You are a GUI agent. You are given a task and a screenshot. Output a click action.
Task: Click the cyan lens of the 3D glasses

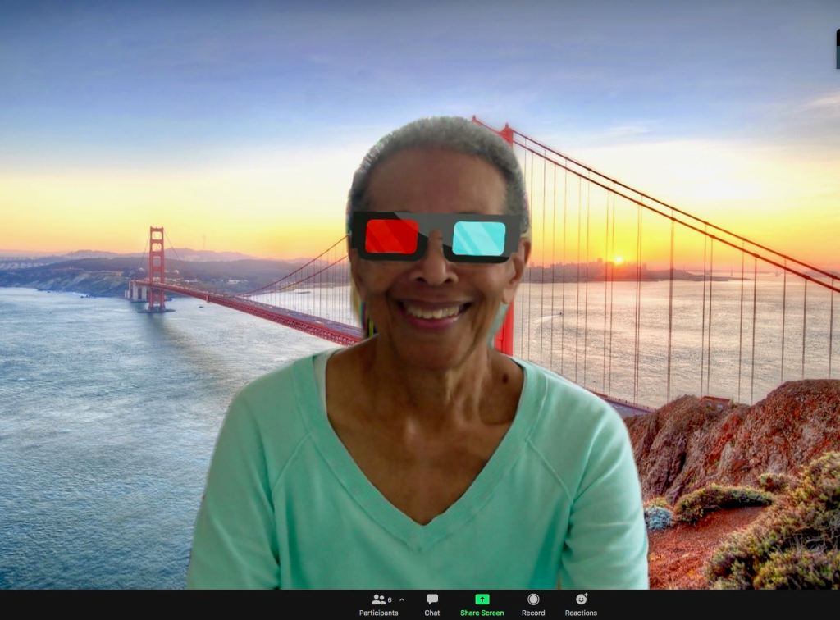coord(479,238)
